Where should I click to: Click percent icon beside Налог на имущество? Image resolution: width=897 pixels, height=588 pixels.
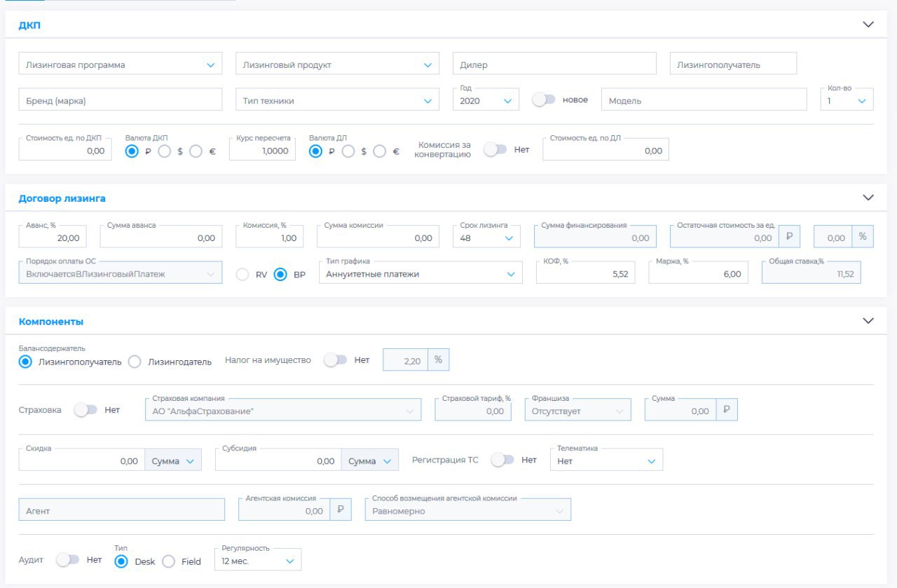pos(439,360)
